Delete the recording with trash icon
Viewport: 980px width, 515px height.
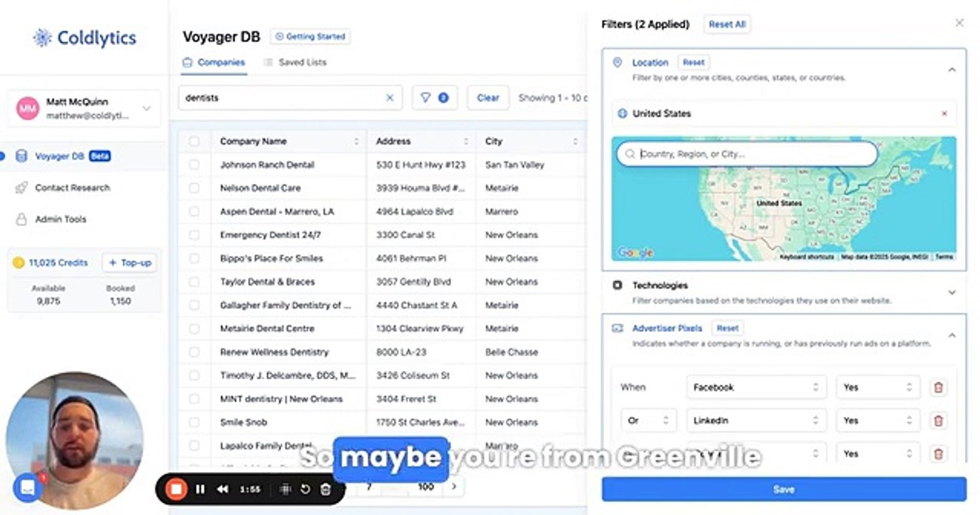pos(325,489)
